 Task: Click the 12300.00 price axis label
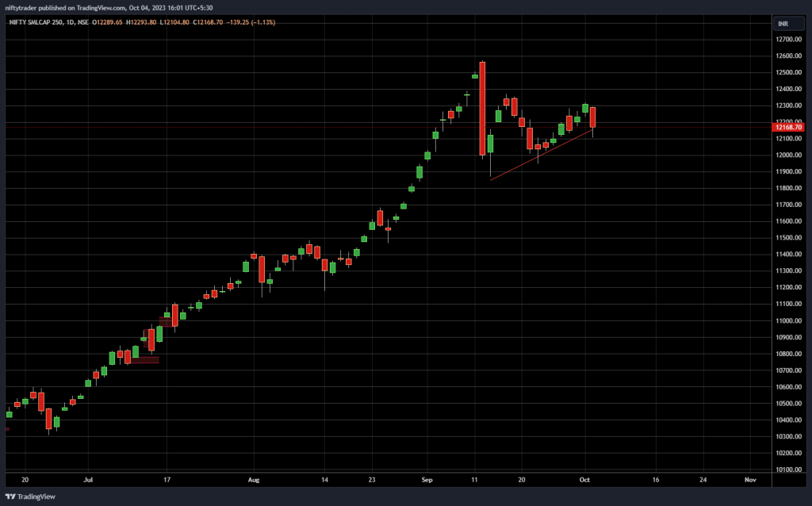coord(789,105)
